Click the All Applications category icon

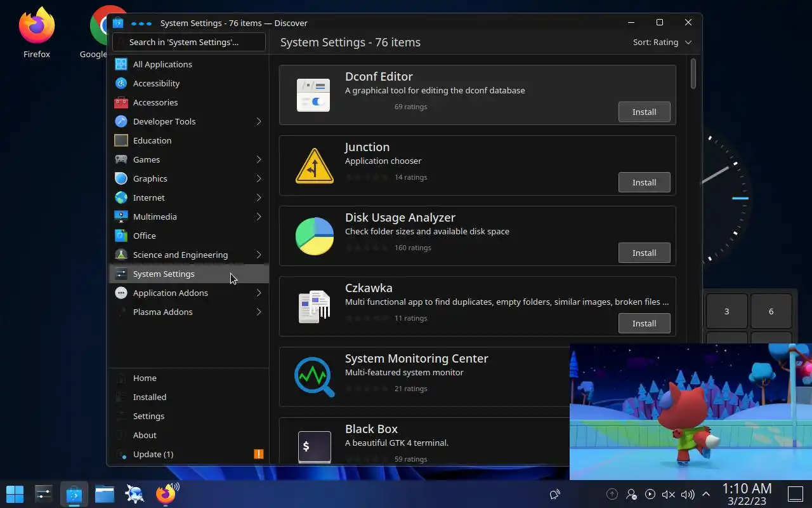[121, 64]
